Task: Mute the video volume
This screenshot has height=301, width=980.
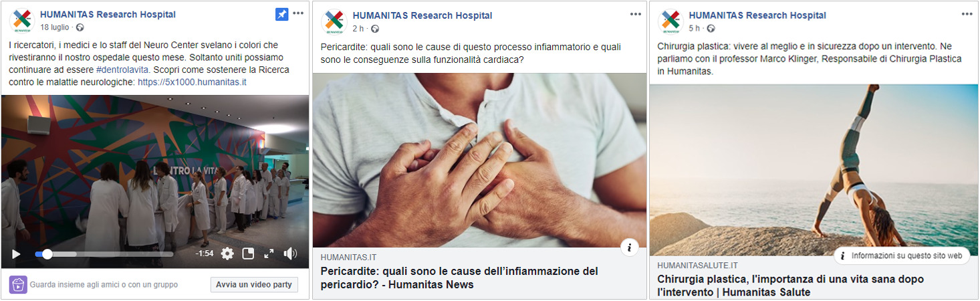Action: coord(290,254)
